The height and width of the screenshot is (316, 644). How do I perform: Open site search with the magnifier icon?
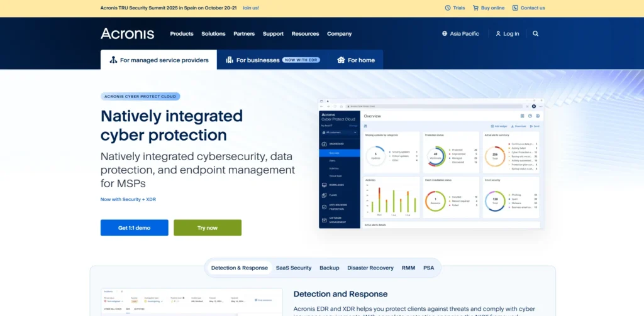(536, 34)
